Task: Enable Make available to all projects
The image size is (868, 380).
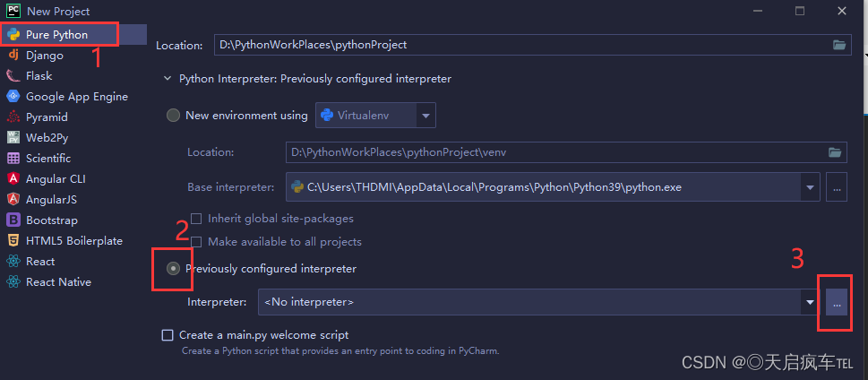Action: 196,242
